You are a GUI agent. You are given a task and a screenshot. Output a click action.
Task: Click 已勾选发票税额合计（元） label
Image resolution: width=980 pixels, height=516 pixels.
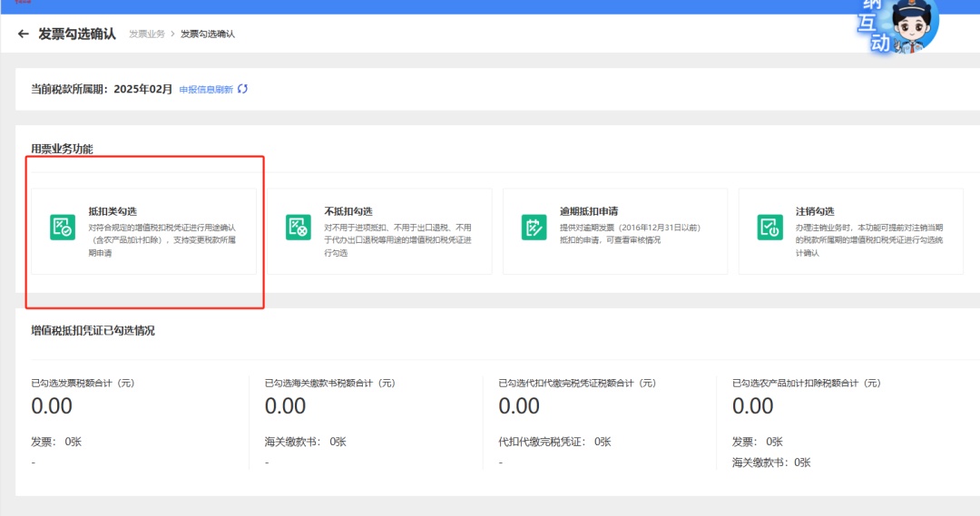coord(83,383)
